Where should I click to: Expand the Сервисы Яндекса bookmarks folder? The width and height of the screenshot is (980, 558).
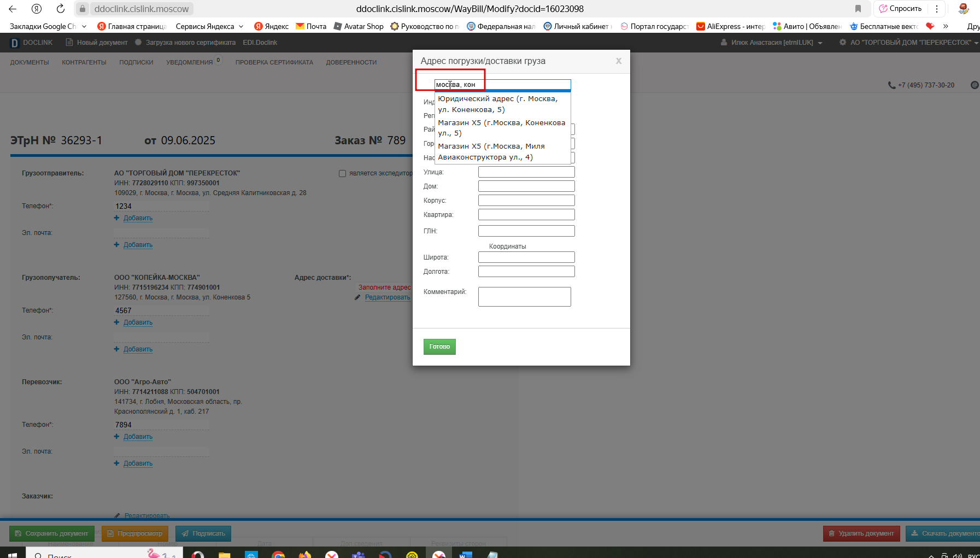coord(209,26)
